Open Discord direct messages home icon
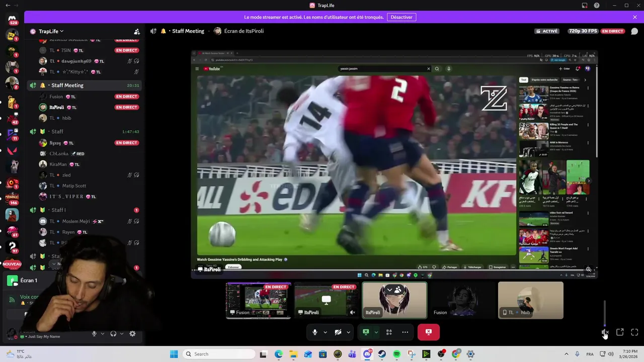 (x=12, y=18)
